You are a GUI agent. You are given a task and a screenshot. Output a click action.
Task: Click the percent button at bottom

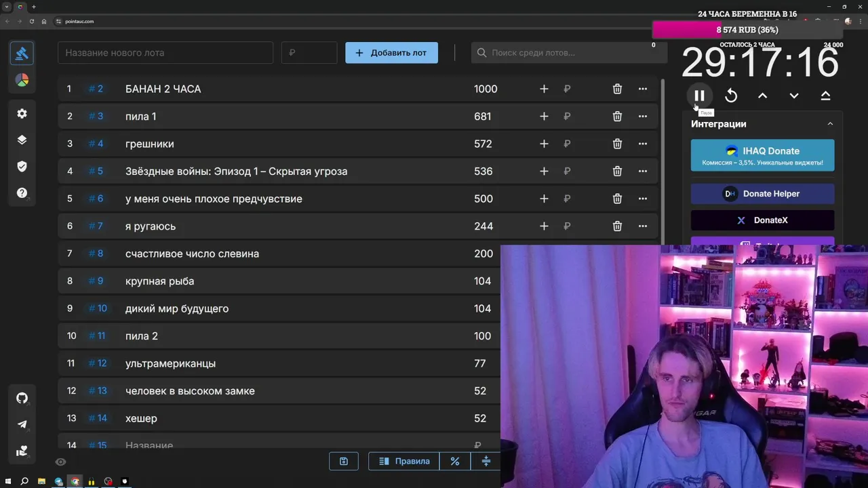coord(455,461)
